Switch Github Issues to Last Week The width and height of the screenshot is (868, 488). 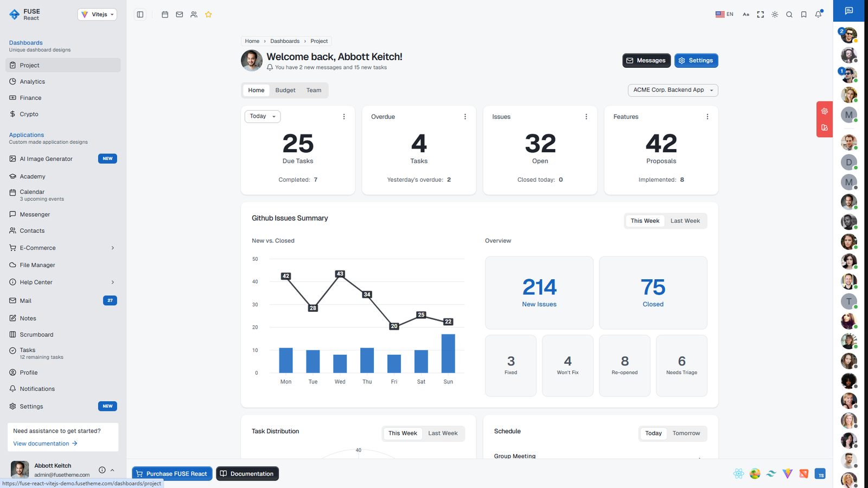(x=685, y=221)
